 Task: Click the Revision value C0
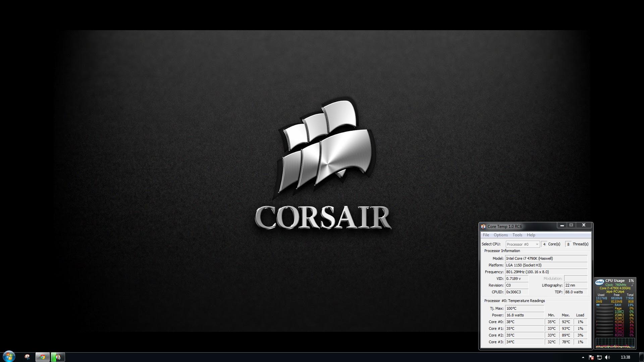tap(517, 285)
